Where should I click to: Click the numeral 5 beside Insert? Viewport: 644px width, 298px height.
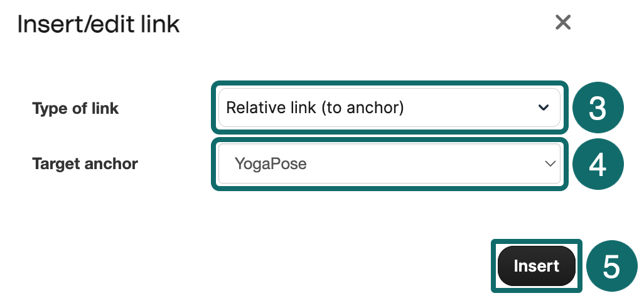(611, 266)
